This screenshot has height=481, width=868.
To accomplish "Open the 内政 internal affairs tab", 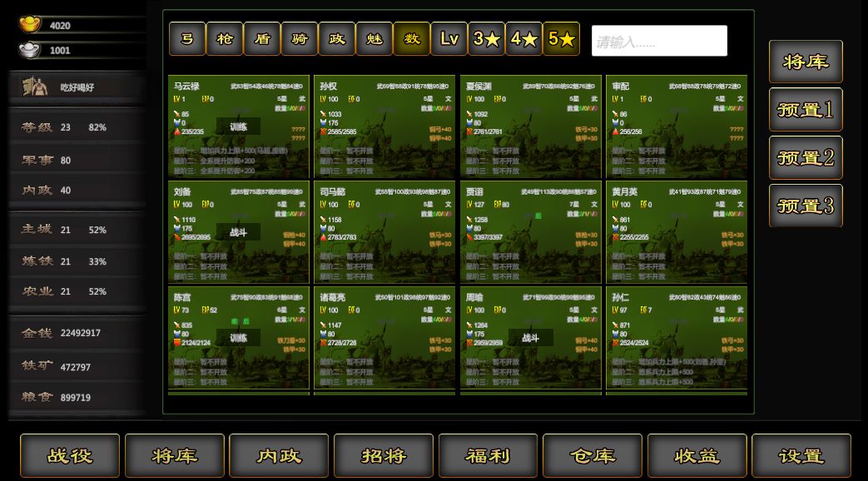I will [279, 455].
